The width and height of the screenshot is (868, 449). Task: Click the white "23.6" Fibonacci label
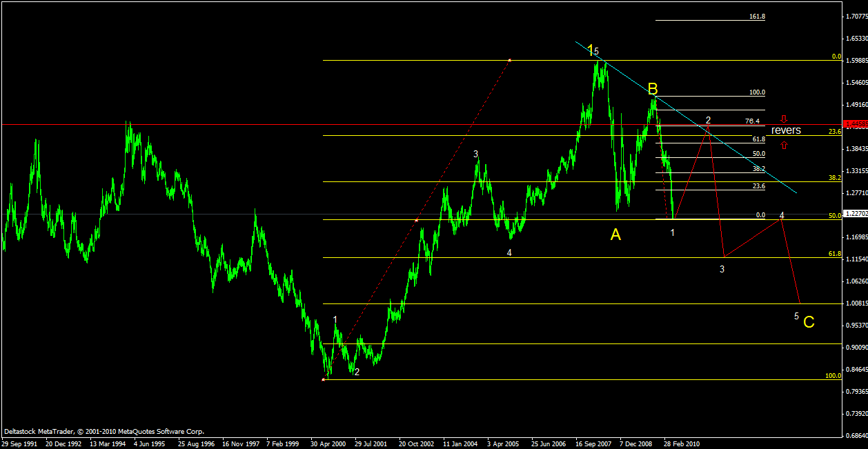click(x=759, y=186)
